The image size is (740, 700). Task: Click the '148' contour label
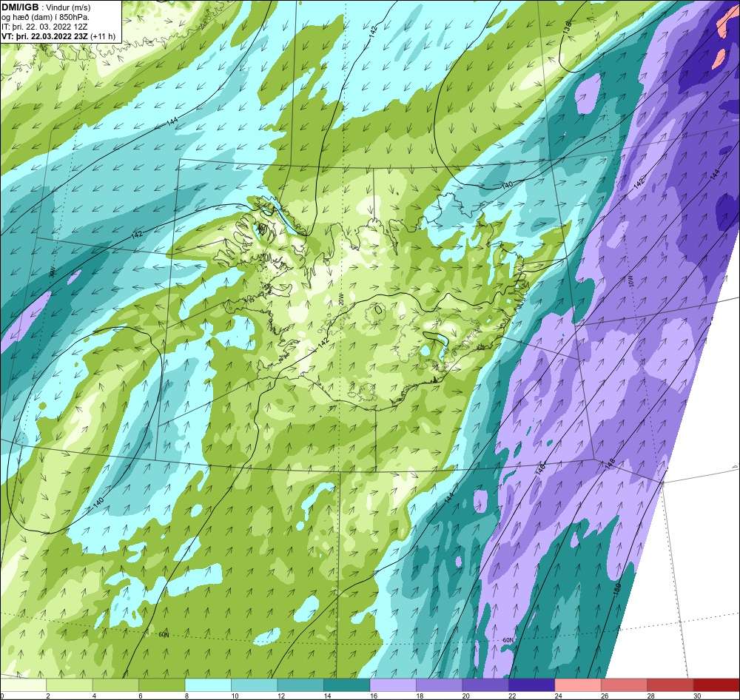pyautogui.click(x=610, y=463)
